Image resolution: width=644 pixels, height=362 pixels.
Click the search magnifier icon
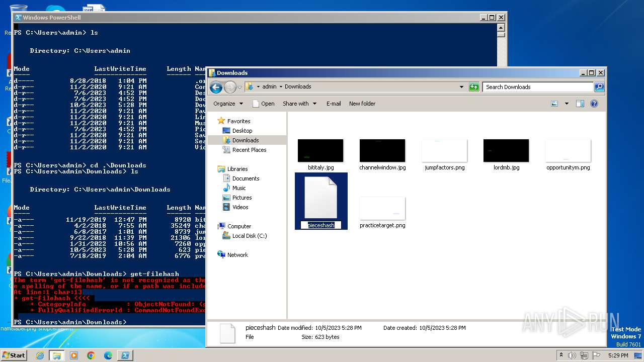599,87
